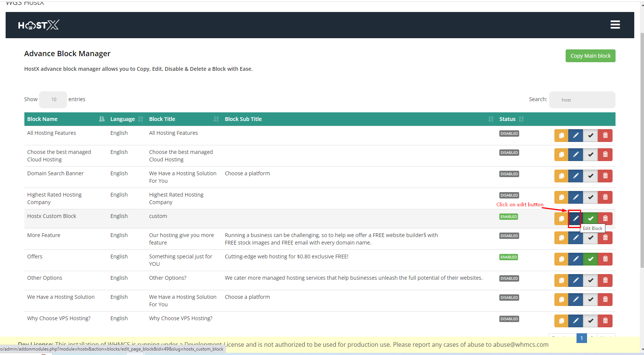644x355 pixels.
Task: Enable the Other Options block
Action: [x=590, y=280]
